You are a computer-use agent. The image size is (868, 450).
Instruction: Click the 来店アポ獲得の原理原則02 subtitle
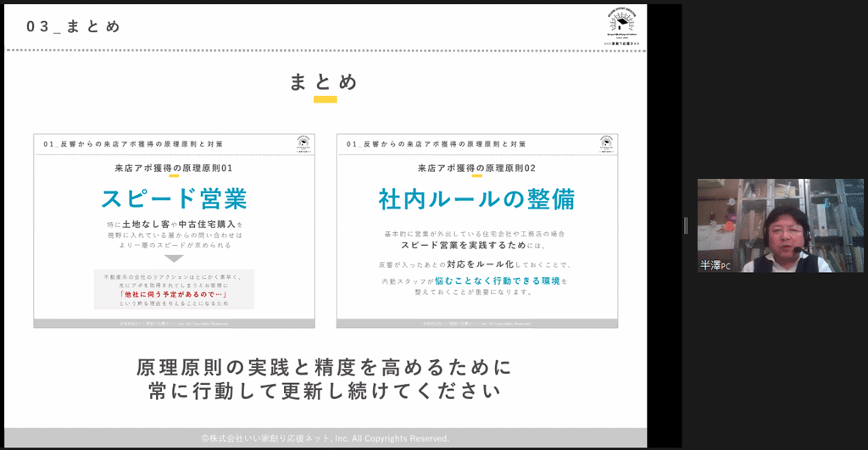pyautogui.click(x=476, y=169)
